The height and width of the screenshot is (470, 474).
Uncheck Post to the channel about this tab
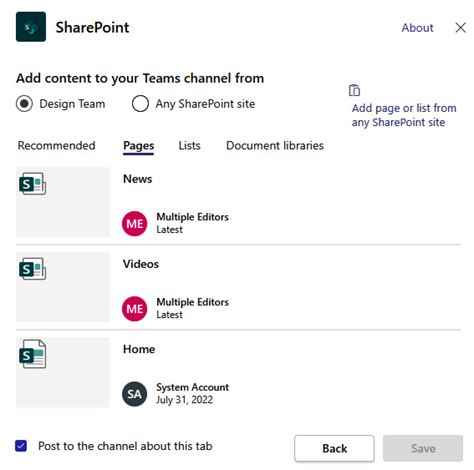pyautogui.click(x=21, y=446)
